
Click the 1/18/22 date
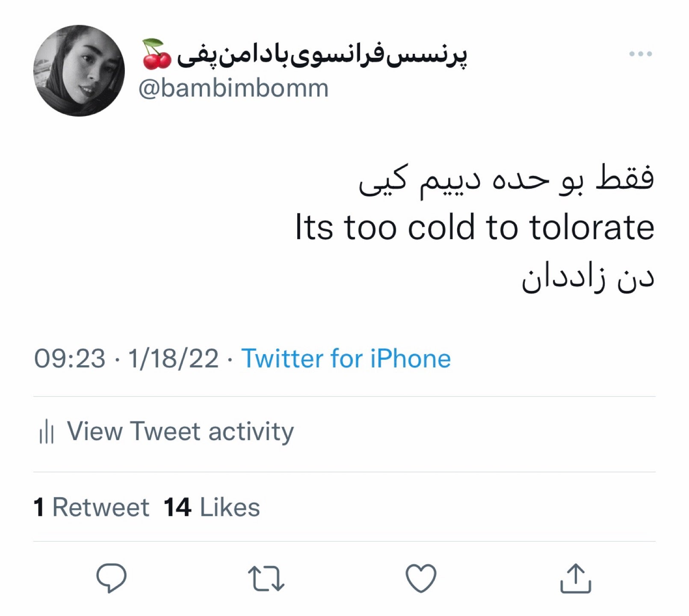(173, 358)
